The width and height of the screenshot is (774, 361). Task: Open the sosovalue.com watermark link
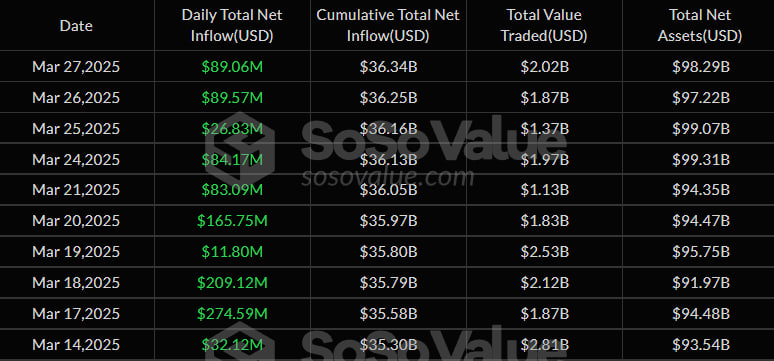click(387, 177)
